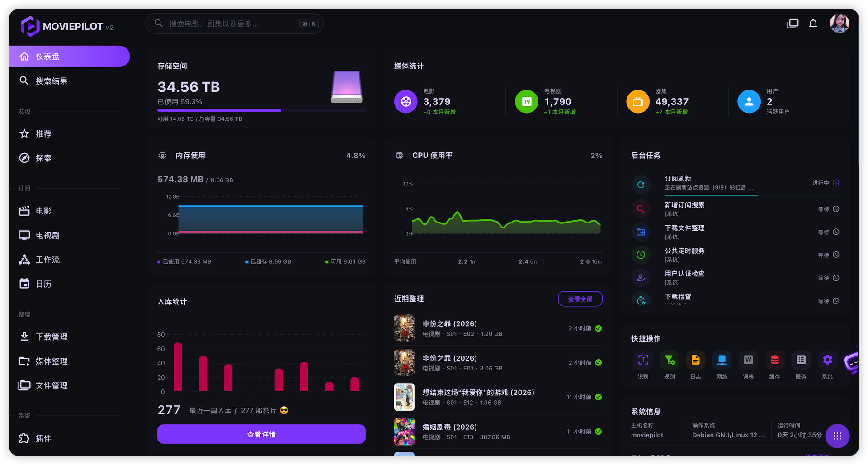Open the 识别 quick action icon
The image size is (868, 465).
643,360
